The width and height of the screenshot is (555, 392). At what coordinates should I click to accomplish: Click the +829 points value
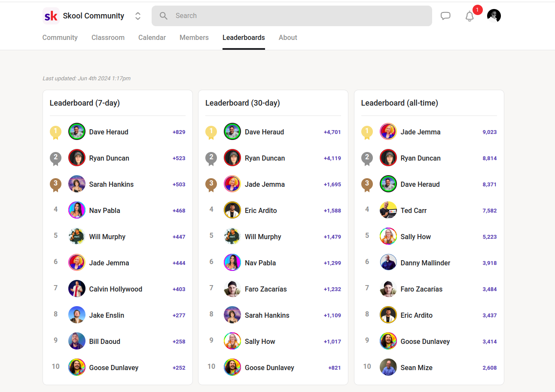[179, 132]
